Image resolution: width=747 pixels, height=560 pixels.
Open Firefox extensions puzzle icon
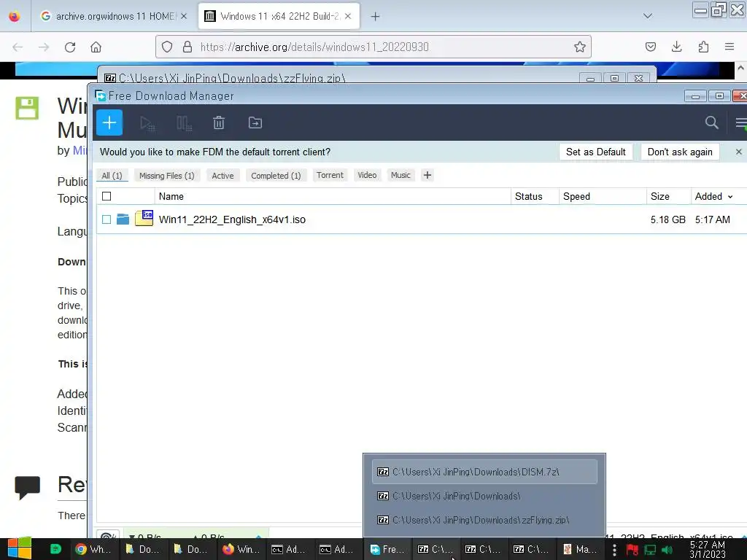coord(703,47)
